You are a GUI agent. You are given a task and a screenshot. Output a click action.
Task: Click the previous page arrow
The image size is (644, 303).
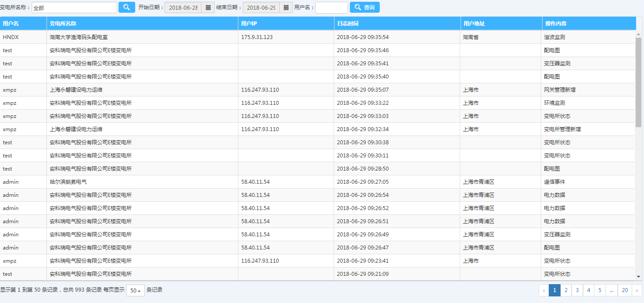[x=544, y=290]
